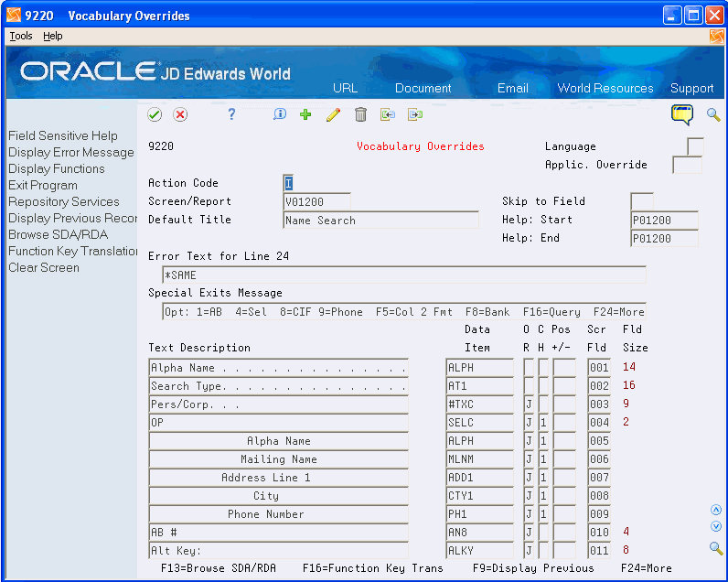Click the AB # text description field
Screen dimensions: 728x582
(x=279, y=533)
